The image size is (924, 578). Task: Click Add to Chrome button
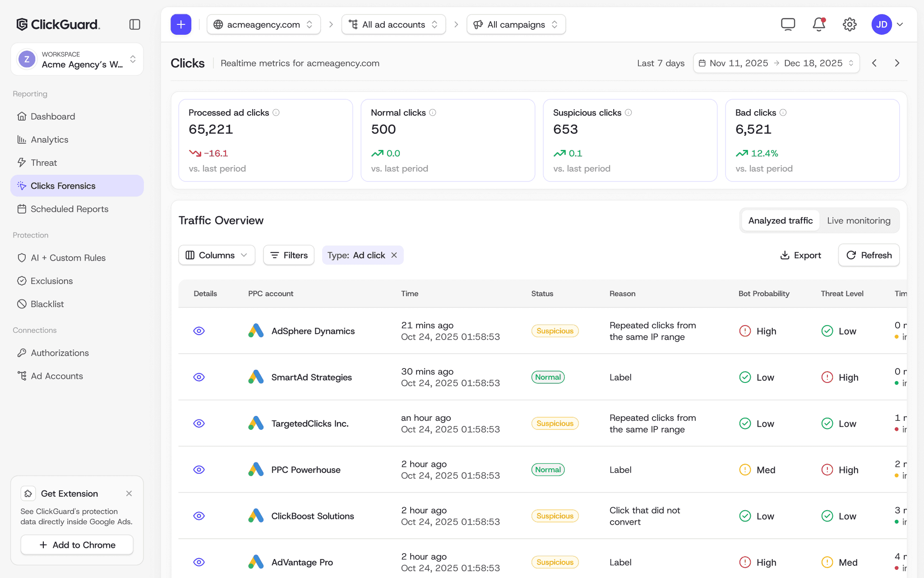point(77,545)
